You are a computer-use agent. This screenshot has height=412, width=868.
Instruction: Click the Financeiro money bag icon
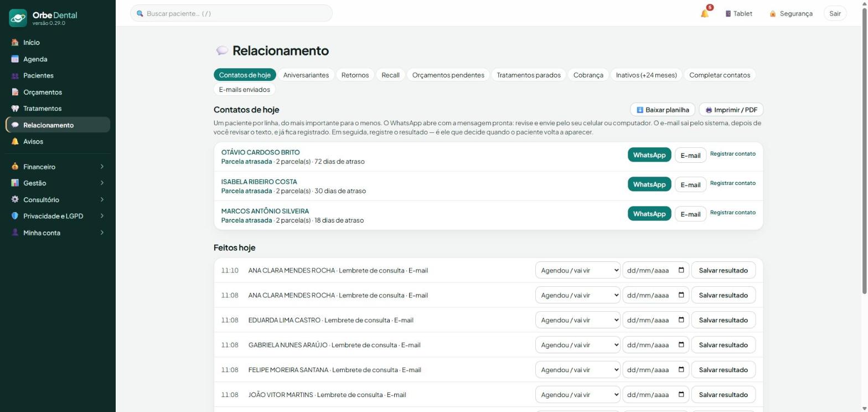pyautogui.click(x=15, y=167)
